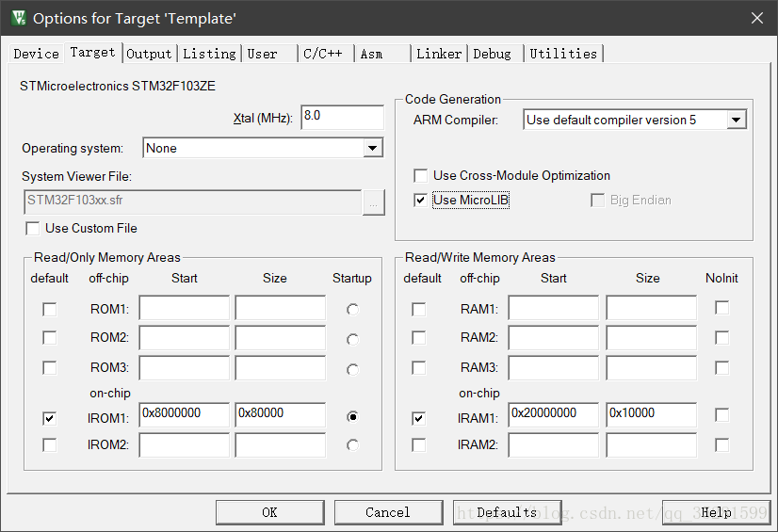Click the Keil uVision icon in title bar
This screenshot has width=778, height=532.
(x=19, y=18)
